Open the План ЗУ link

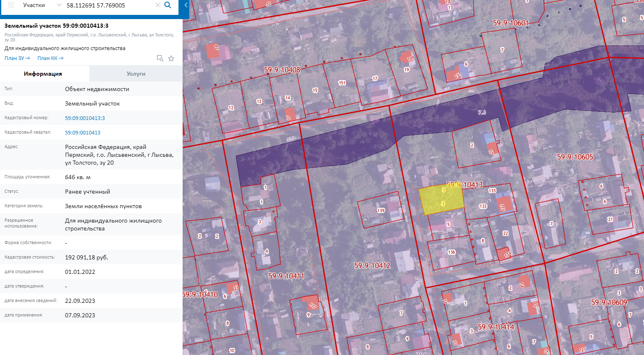click(17, 58)
